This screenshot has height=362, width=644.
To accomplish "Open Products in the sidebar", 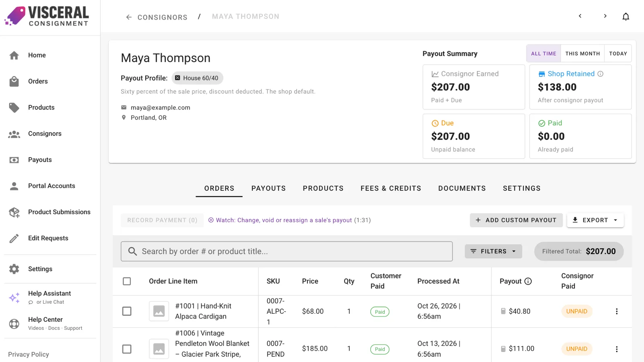I will (50, 107).
